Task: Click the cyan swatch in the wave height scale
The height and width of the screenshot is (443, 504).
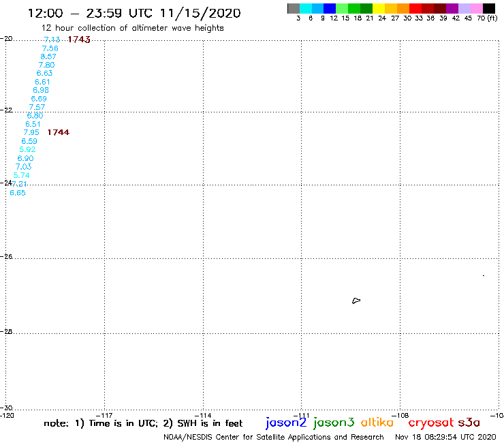Action: 306,8
